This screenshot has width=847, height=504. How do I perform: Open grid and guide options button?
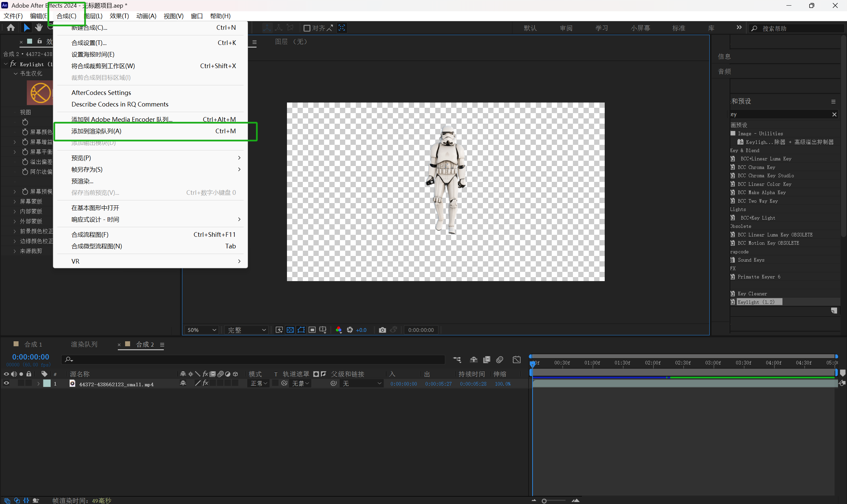click(323, 330)
